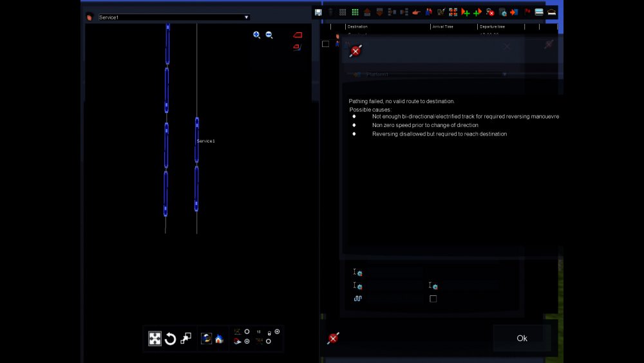This screenshot has width=644, height=363.
Task: Zoom out on the track map
Action: click(269, 35)
